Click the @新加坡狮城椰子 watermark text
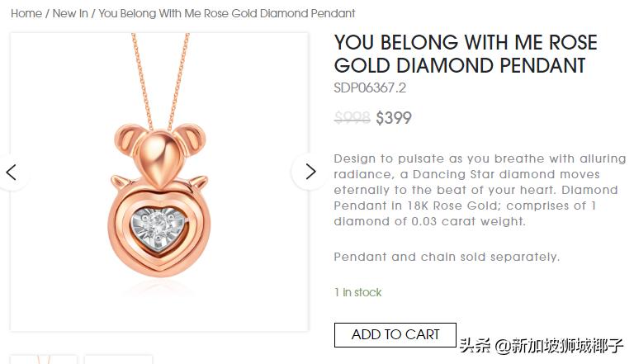Viewport: 634px width, 364px height. (558, 345)
